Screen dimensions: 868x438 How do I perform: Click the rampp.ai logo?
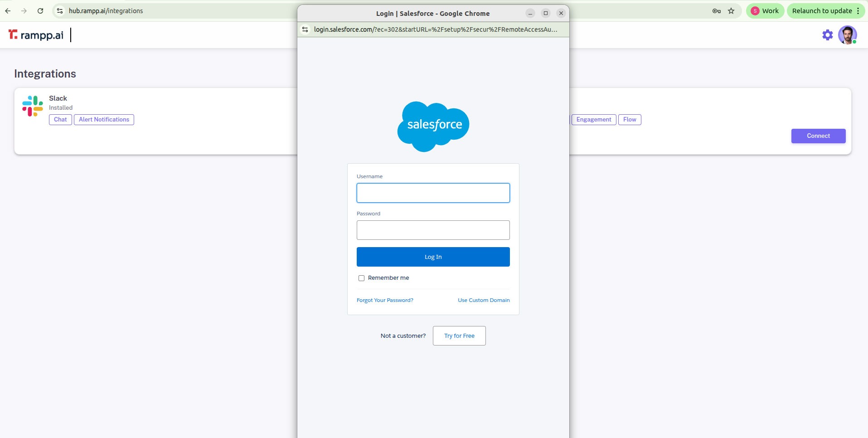(x=36, y=35)
